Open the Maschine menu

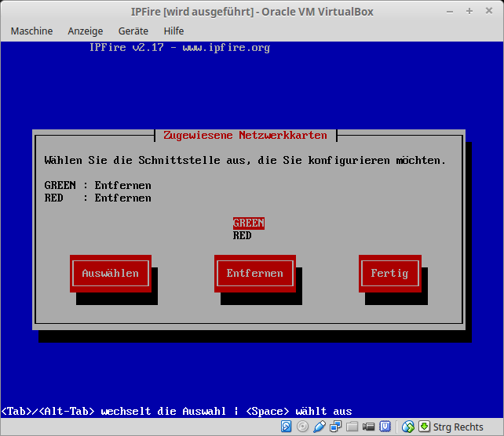(31, 31)
